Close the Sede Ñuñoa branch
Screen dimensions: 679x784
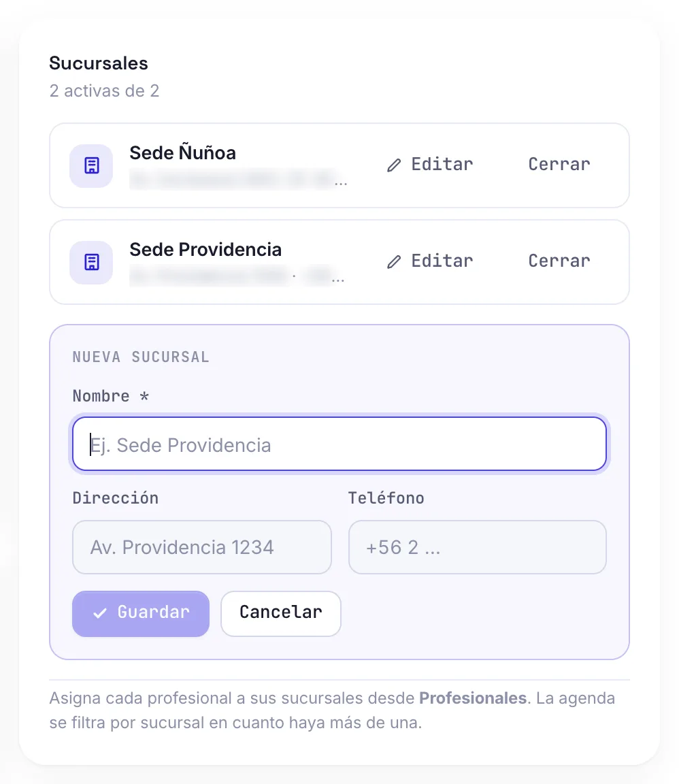(559, 165)
